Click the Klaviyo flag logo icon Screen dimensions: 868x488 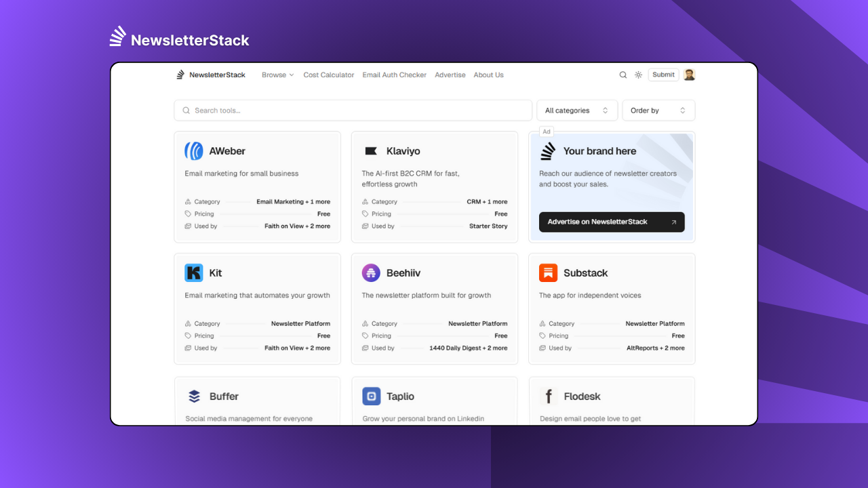pos(371,151)
